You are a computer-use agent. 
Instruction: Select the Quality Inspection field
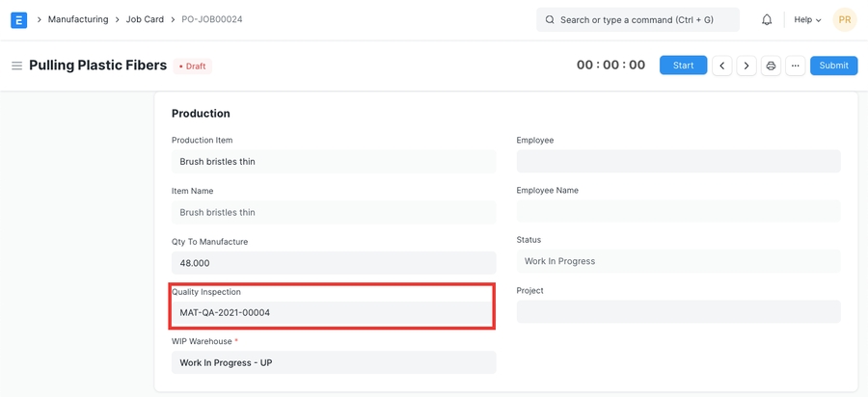pos(334,313)
